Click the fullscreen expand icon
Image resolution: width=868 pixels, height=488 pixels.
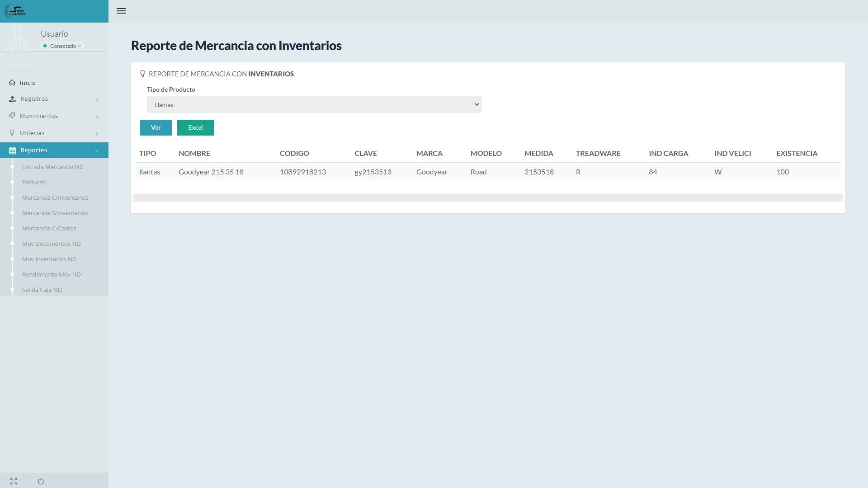pyautogui.click(x=14, y=481)
